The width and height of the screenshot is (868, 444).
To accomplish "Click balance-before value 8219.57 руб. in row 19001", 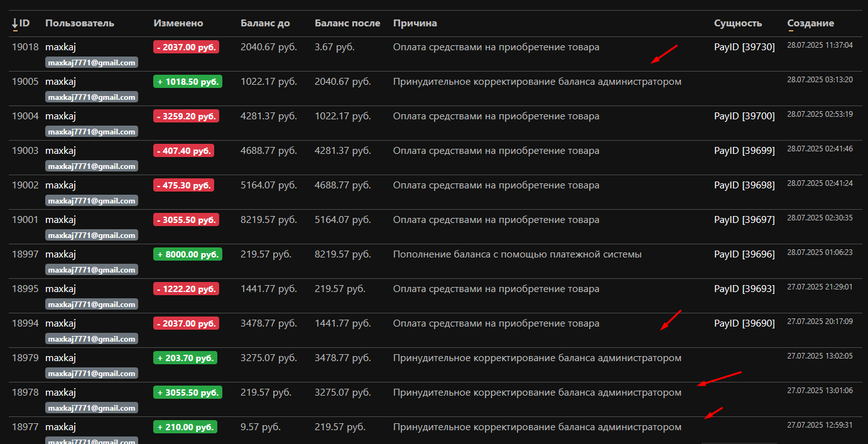I will (x=269, y=220).
